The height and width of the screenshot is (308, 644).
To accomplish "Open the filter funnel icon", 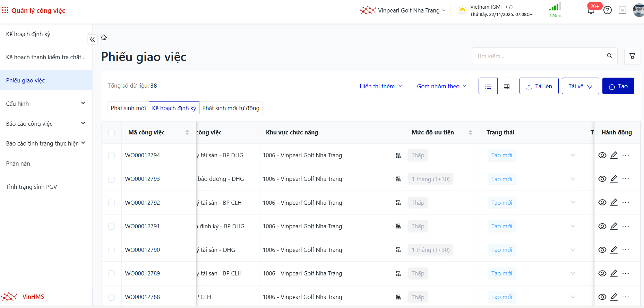I will (x=632, y=56).
